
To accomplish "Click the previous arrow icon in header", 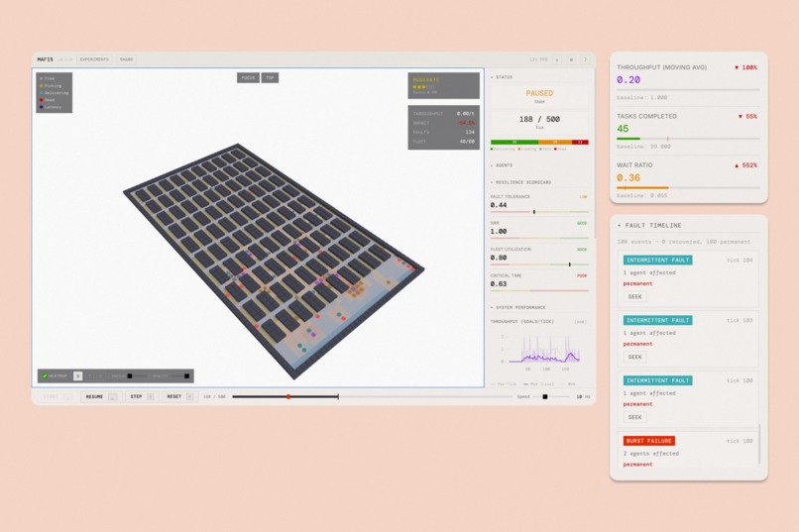I will coord(557,59).
